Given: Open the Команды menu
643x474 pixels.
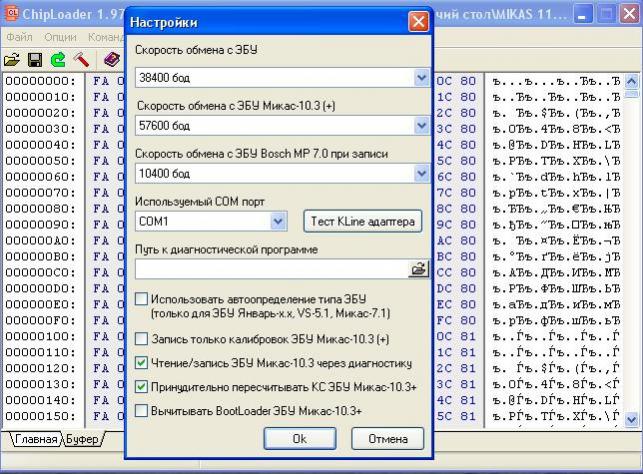Looking at the screenshot, I should (x=106, y=37).
